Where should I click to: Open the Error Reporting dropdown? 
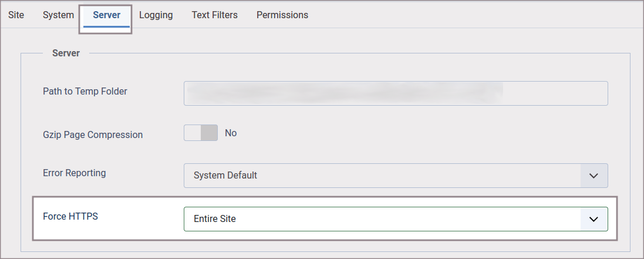382,175
